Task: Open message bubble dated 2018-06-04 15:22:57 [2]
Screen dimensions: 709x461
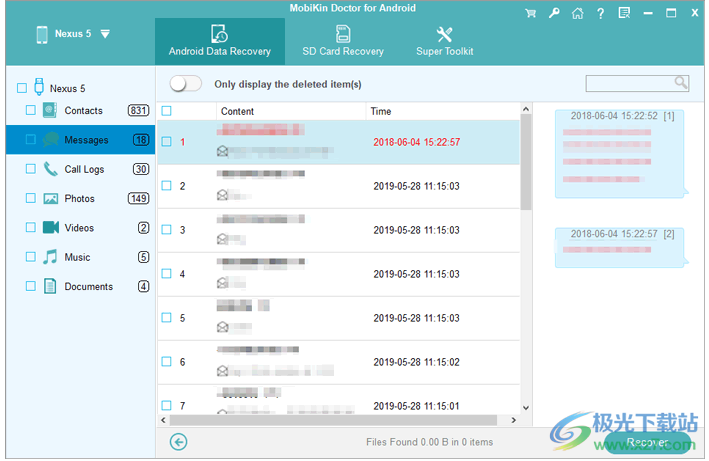Action: [x=620, y=247]
